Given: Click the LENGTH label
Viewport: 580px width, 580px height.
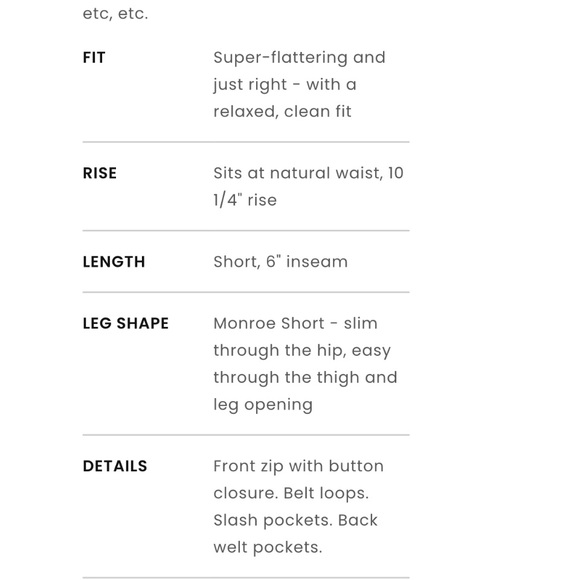Looking at the screenshot, I should (114, 262).
